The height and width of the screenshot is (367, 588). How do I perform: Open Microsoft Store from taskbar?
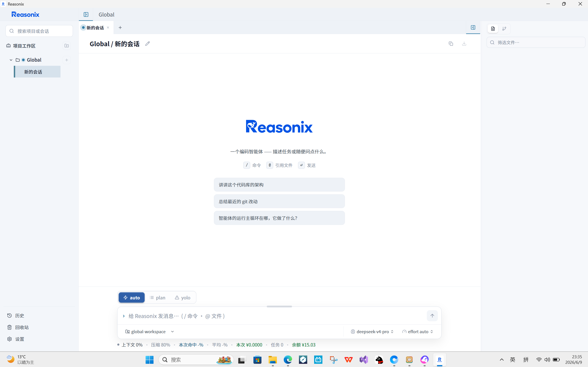click(258, 359)
